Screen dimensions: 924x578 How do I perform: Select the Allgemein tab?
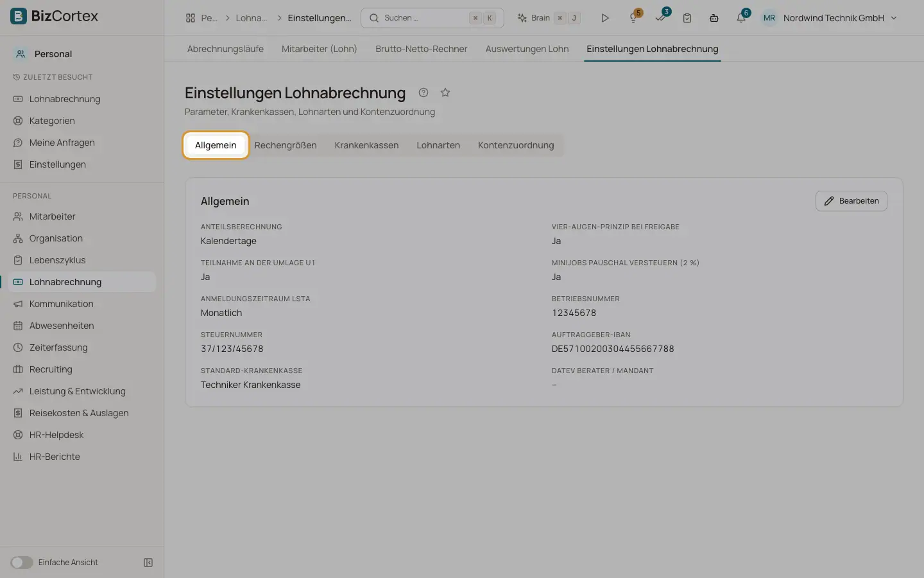216,145
